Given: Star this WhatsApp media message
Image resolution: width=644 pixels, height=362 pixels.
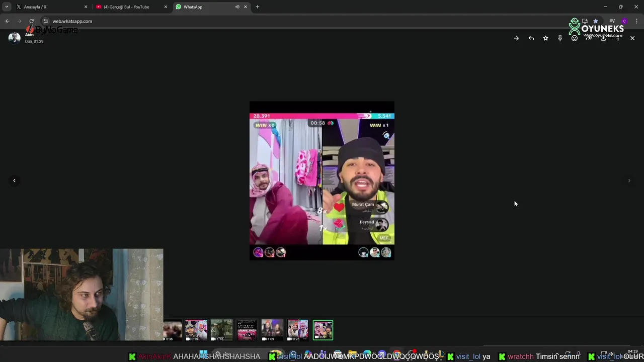Looking at the screenshot, I should click(545, 38).
